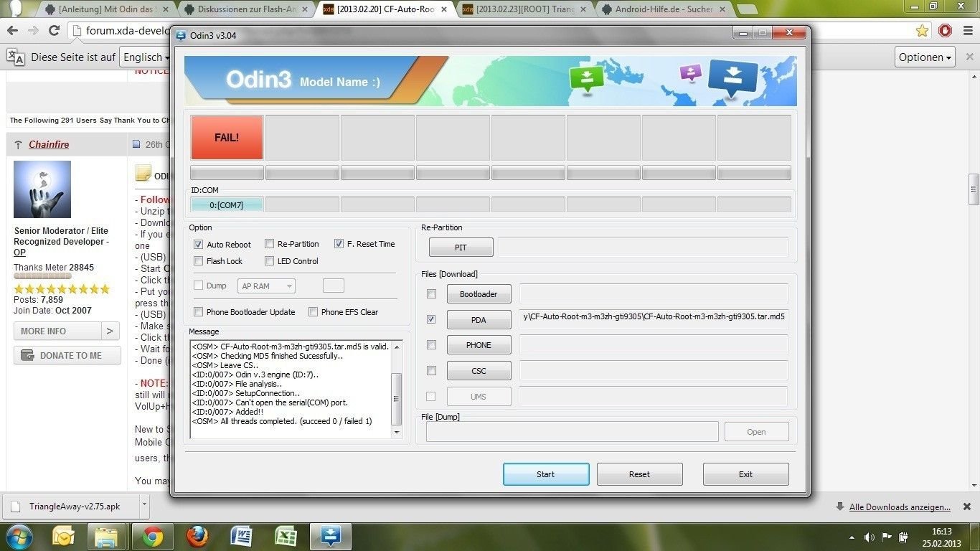The height and width of the screenshot is (551, 980).
Task: Bookmark page with the star icon
Action: pos(922,31)
